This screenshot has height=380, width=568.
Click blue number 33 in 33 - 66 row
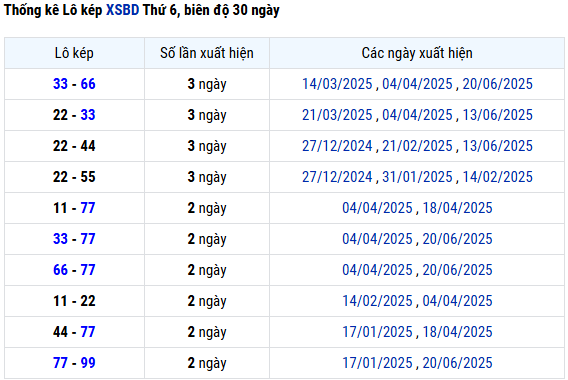[x=60, y=84]
